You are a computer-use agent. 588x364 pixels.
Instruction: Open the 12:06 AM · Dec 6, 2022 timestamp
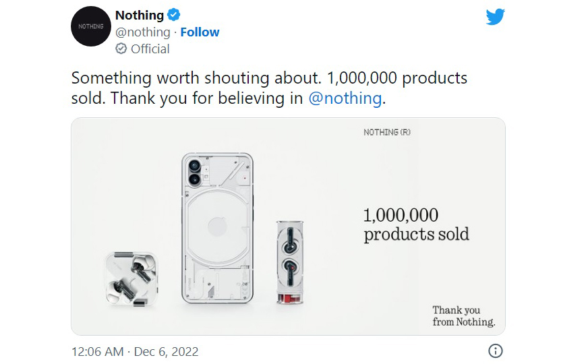[x=135, y=352]
